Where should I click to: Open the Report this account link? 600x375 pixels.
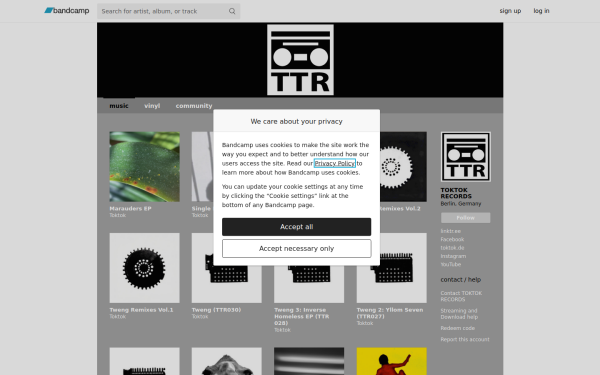(465, 339)
